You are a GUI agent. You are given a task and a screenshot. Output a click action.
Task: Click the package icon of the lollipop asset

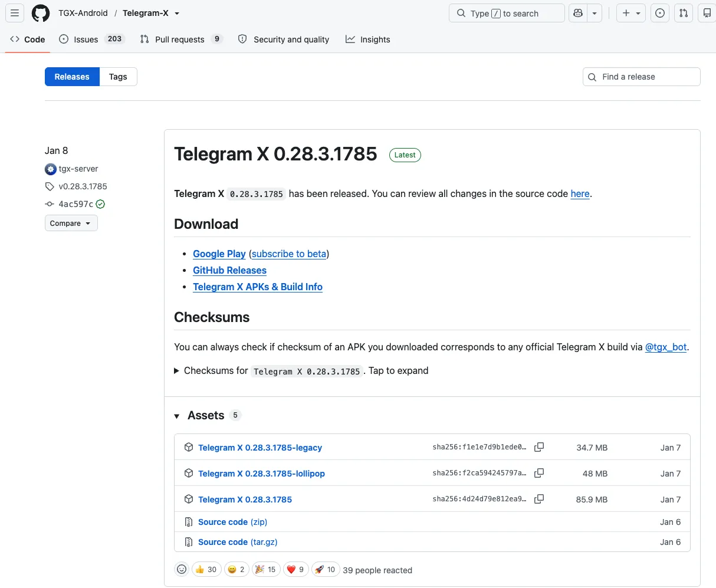point(189,473)
